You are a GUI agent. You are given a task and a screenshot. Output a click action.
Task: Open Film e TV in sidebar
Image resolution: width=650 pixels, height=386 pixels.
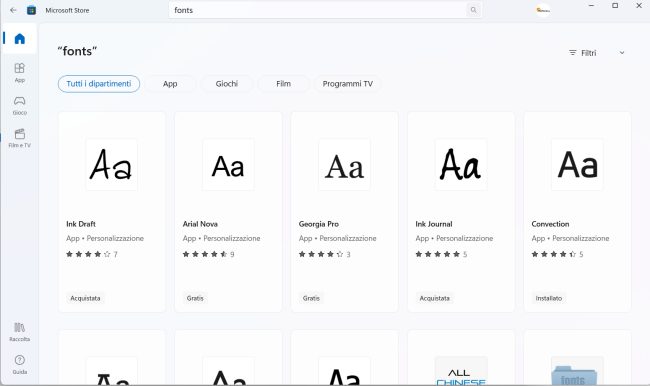[19, 138]
